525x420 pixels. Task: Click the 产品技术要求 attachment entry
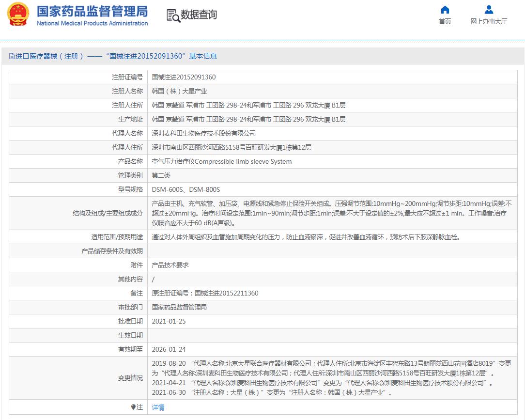coord(170,265)
